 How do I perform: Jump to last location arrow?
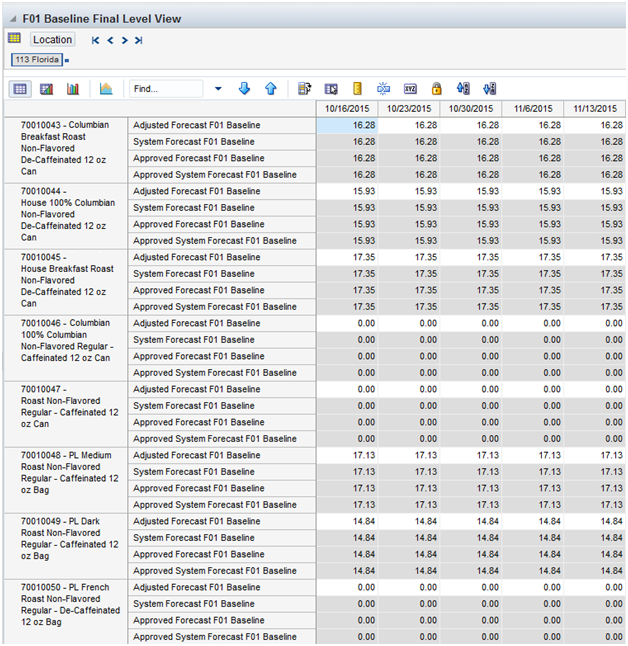[x=138, y=40]
